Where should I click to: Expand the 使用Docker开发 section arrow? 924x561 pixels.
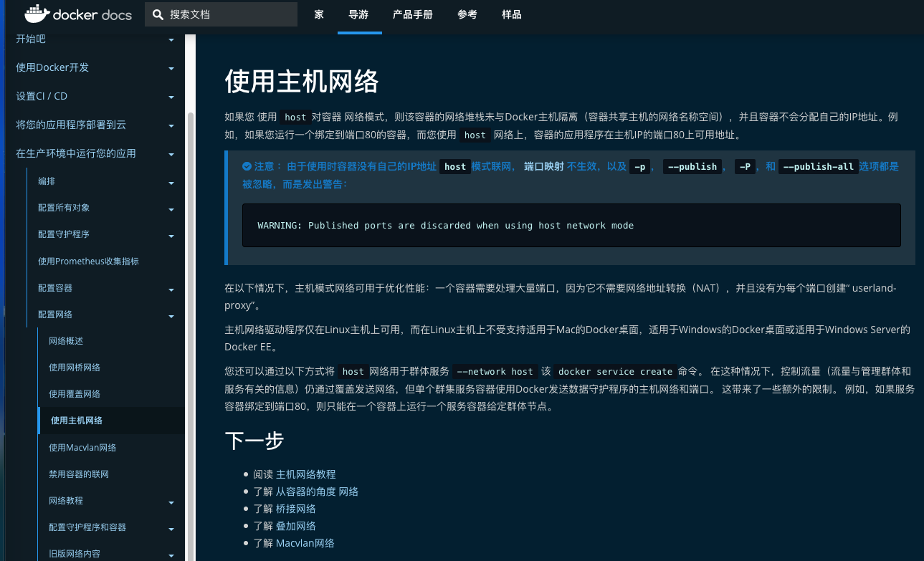[171, 69]
